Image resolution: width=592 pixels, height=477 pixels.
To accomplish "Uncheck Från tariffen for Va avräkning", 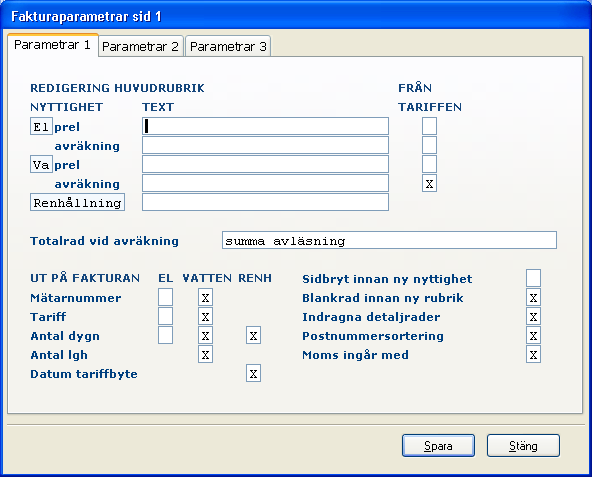I will 429,183.
